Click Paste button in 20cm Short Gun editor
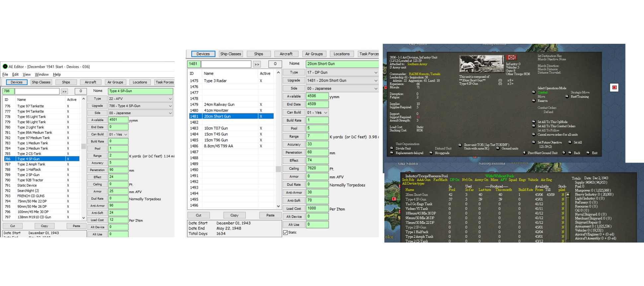This screenshot has height=286, width=644. (270, 215)
